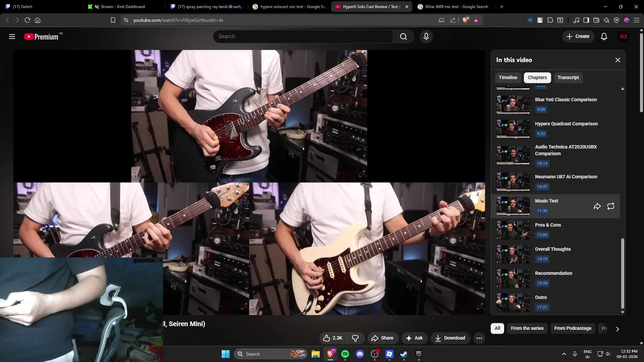Reload the current page

pyautogui.click(x=27, y=20)
